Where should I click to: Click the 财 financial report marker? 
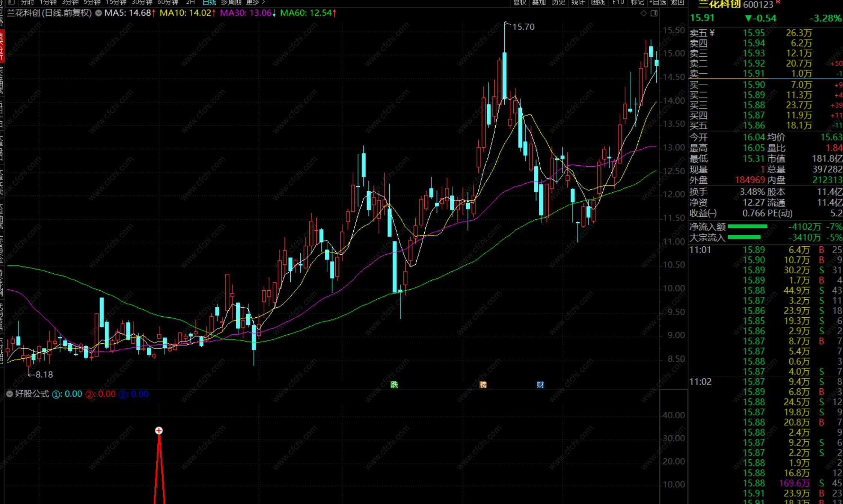tap(540, 384)
